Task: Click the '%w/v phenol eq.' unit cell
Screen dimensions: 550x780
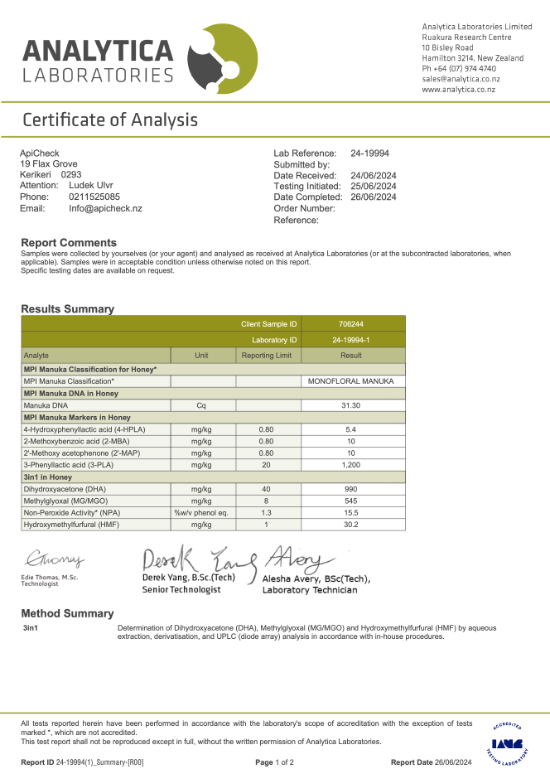Action: (201, 512)
